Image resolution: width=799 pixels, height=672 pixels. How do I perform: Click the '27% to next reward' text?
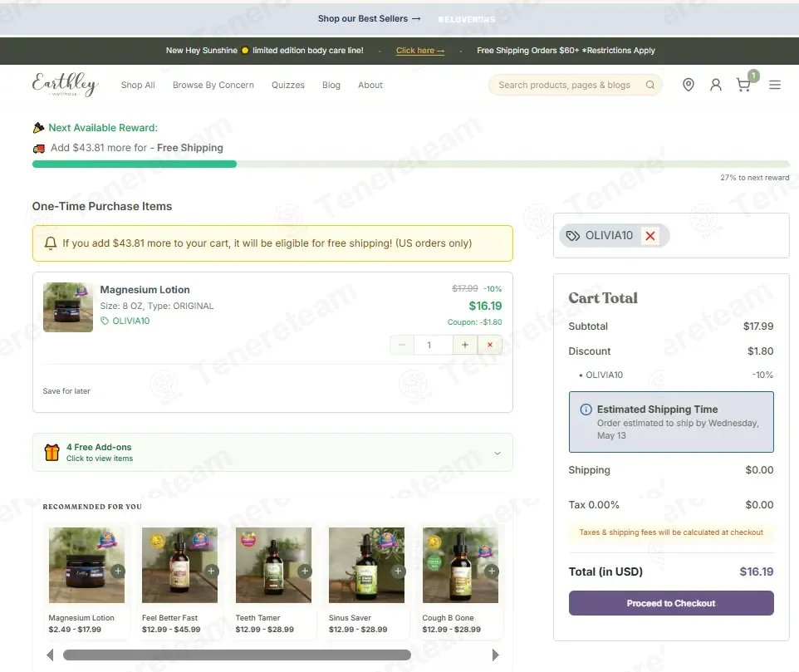coord(755,178)
